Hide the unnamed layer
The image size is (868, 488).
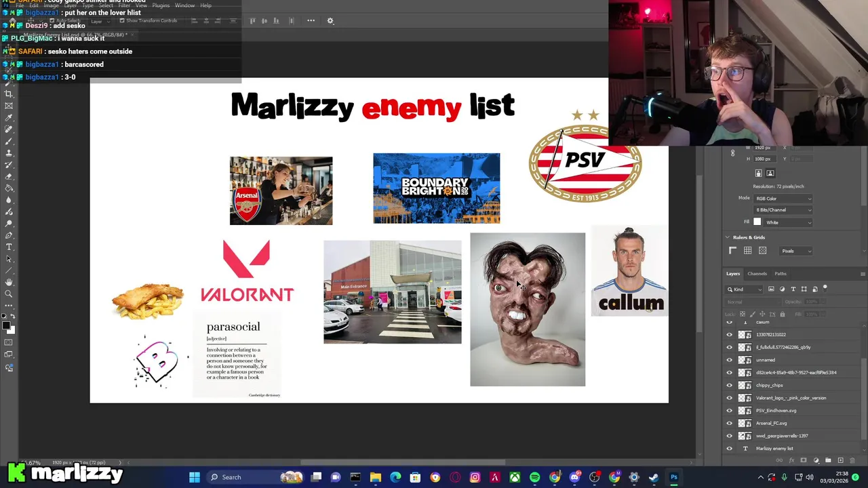[730, 360]
